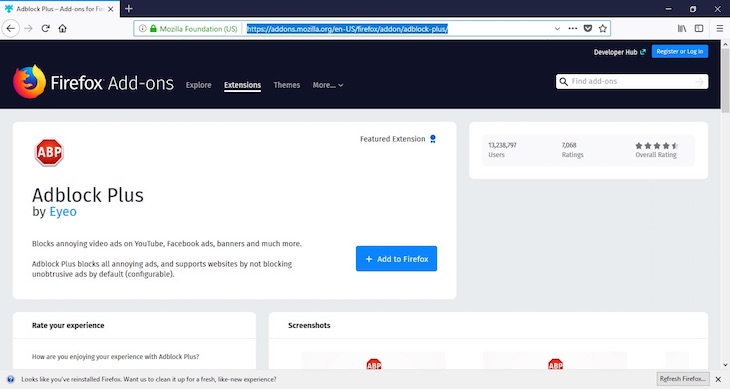Expand the URL bar history dropdown
730x389 pixels.
(x=557, y=28)
